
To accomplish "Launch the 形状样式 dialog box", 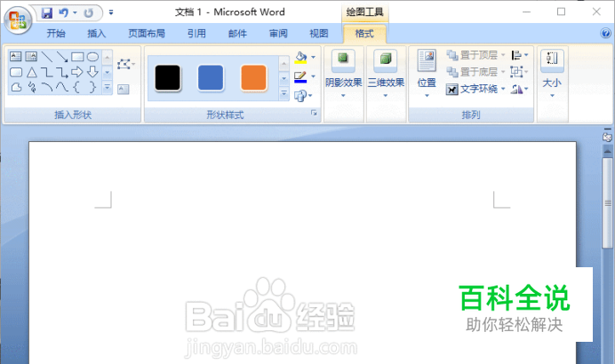I will (314, 114).
